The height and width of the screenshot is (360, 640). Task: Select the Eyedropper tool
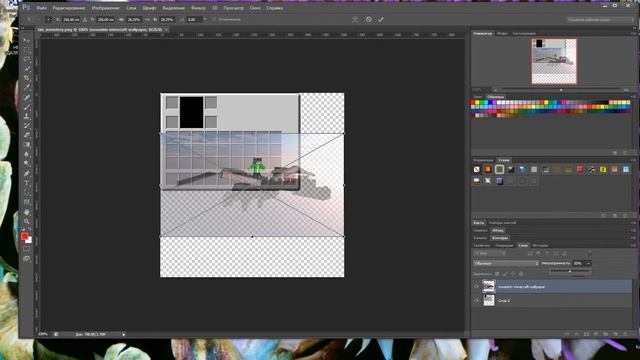point(27,87)
